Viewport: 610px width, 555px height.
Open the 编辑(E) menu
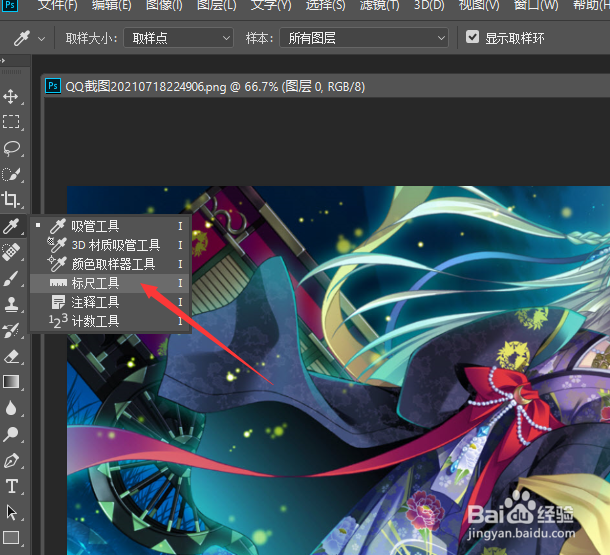point(112,5)
